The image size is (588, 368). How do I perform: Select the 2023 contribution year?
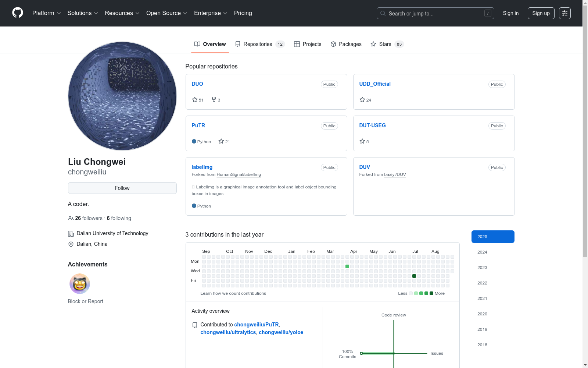[493, 268]
